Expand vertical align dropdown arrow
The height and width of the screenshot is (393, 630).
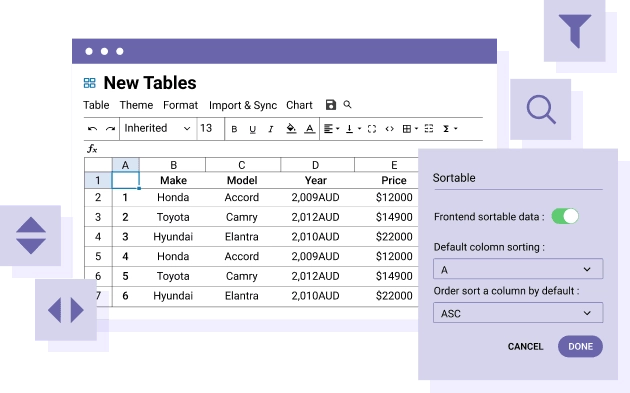click(x=359, y=129)
